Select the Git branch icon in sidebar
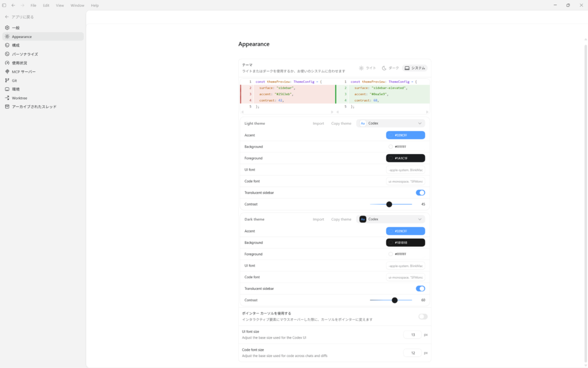Screen dimensions: 588x368 pos(7,80)
